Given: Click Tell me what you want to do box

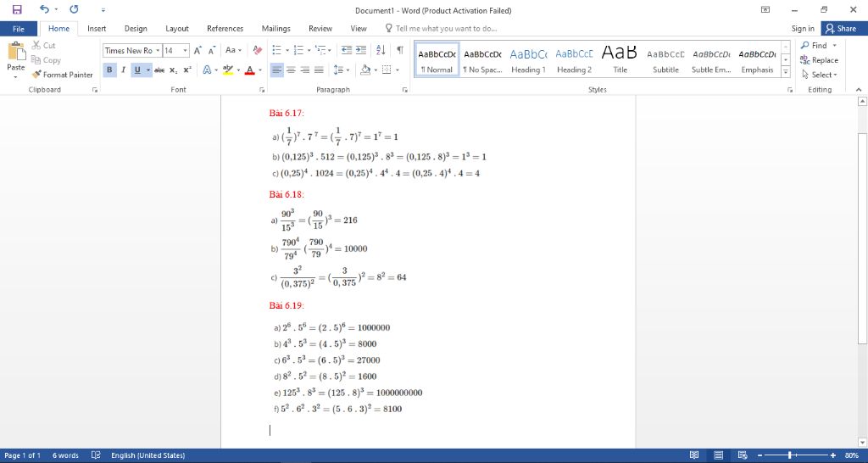Looking at the screenshot, I should tap(441, 28).
